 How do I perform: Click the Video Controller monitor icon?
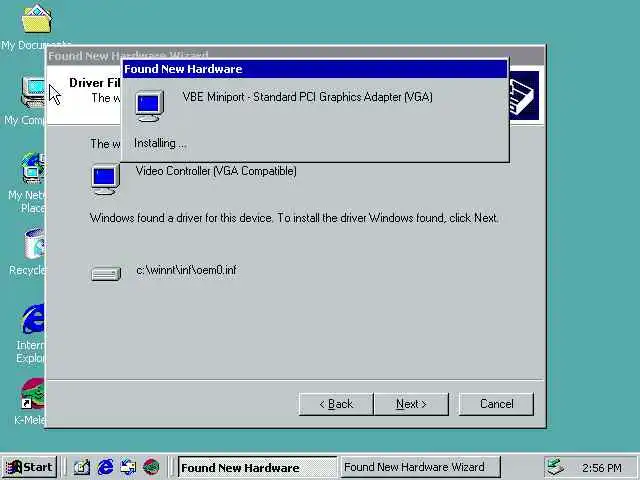click(x=105, y=179)
